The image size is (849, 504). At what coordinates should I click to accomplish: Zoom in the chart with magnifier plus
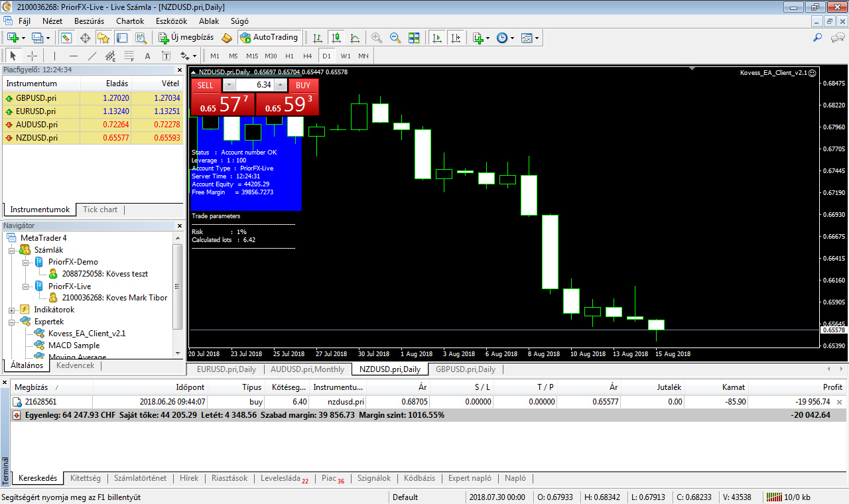(x=377, y=38)
